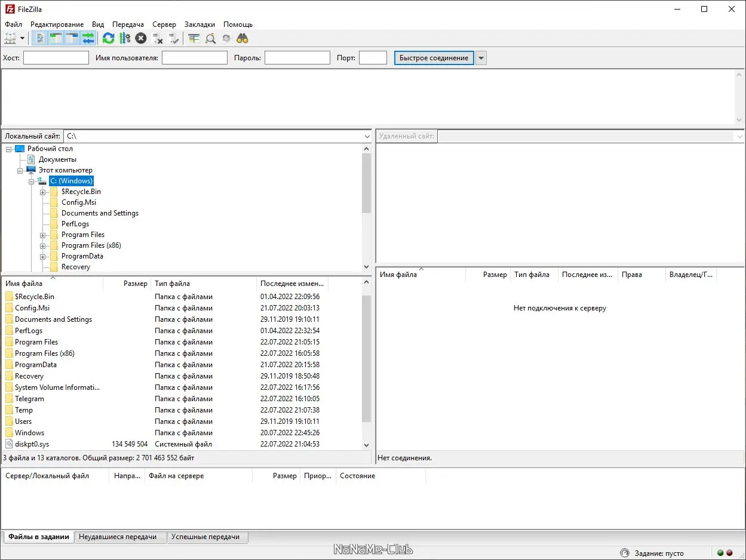Toggle directory comparison
This screenshot has height=560, width=746.
210,38
